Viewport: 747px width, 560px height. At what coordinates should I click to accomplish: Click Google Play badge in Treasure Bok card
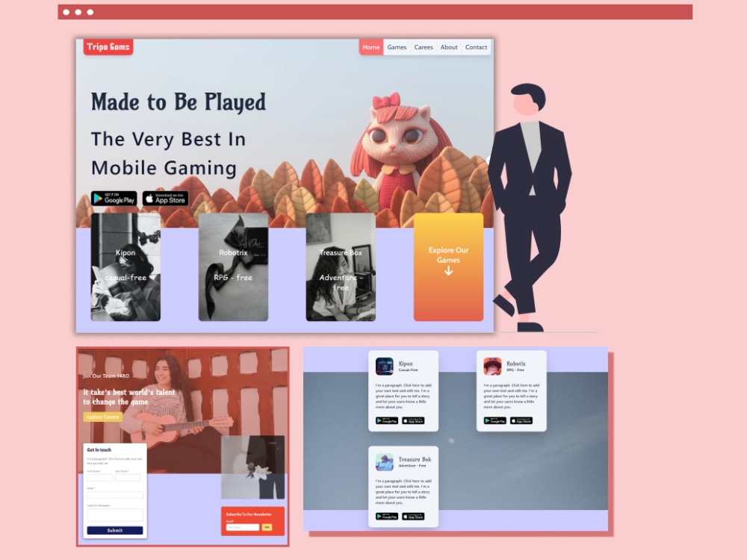pyautogui.click(x=387, y=516)
